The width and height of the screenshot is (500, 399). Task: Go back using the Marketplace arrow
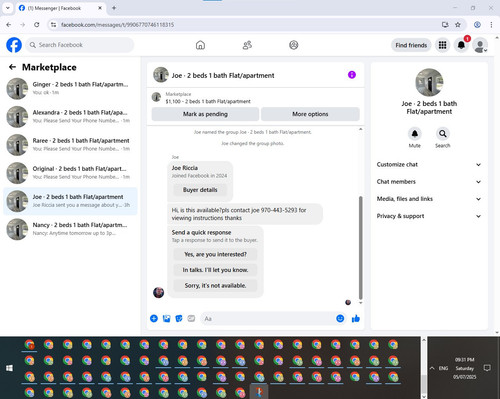coord(12,67)
